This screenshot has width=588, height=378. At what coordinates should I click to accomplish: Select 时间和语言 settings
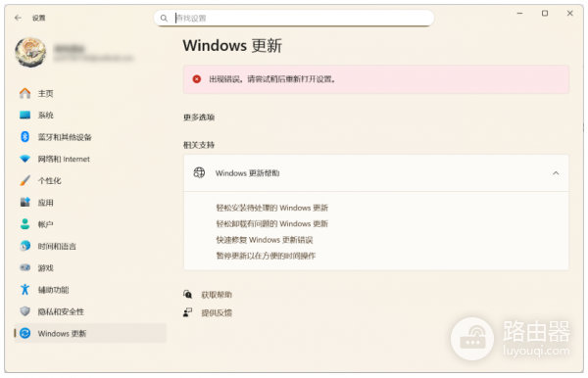90,246
